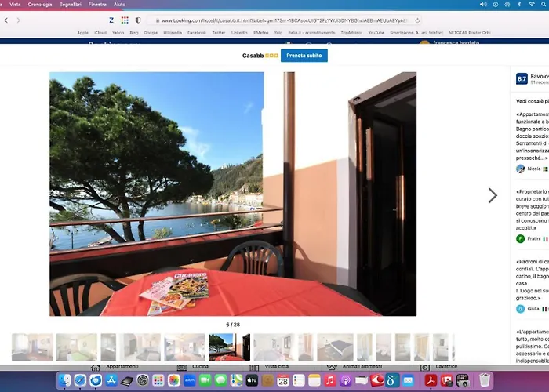Select the green bed bedroom thumbnail
The width and height of the screenshot is (549, 392).
[x=77, y=347]
